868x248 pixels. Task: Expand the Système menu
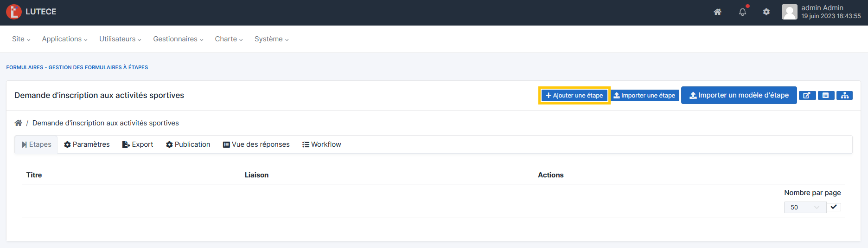(271, 39)
